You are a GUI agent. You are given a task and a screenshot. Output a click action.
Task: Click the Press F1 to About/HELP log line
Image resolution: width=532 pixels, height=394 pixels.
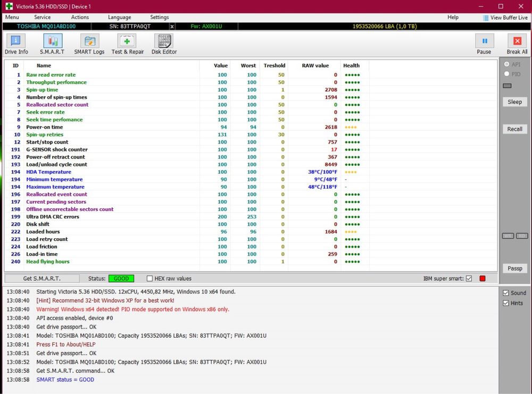[66, 345]
